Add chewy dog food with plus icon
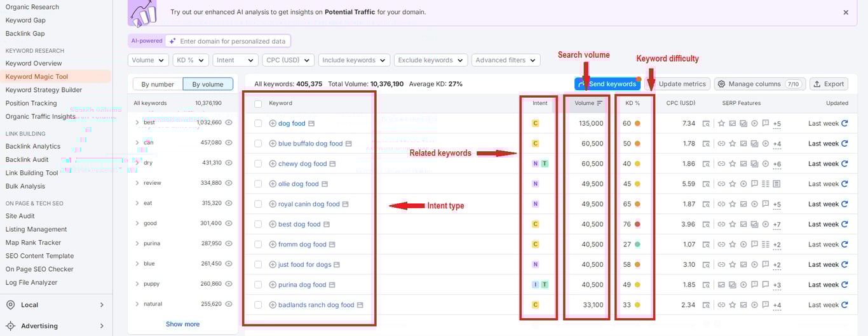Viewport: 868px width, 336px height. (x=273, y=164)
